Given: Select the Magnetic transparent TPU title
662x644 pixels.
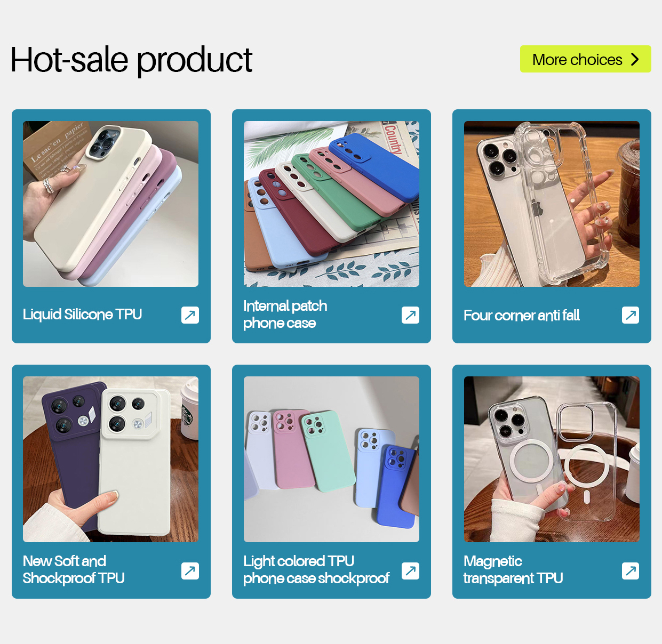Looking at the screenshot, I should click(513, 569).
